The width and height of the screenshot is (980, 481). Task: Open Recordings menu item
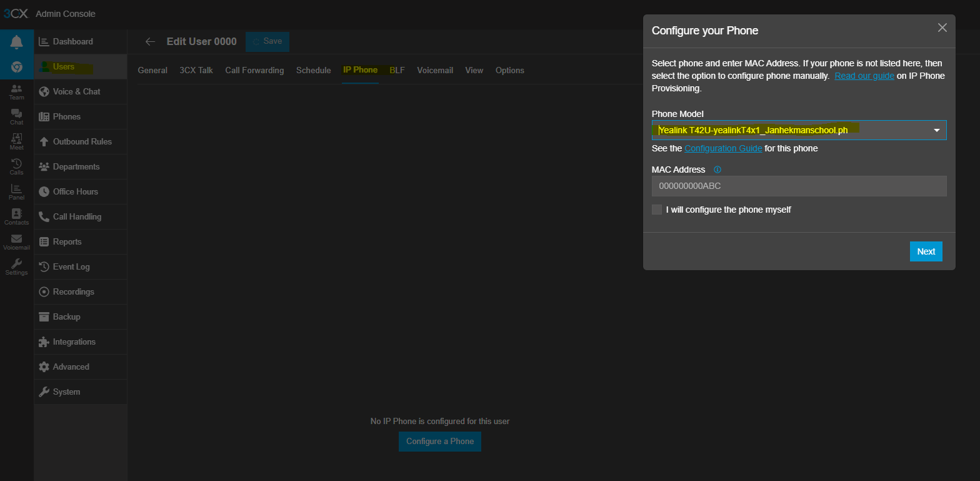(81, 291)
